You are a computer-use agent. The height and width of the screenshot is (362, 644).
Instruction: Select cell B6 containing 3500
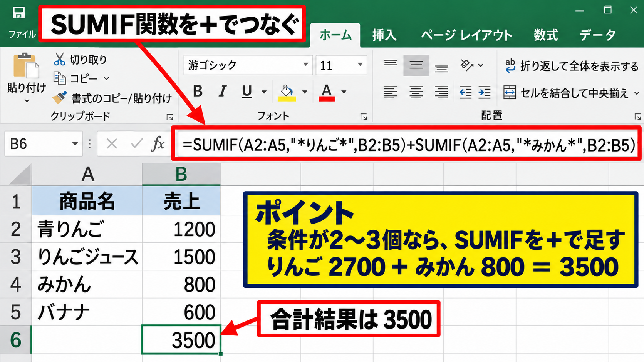point(181,339)
